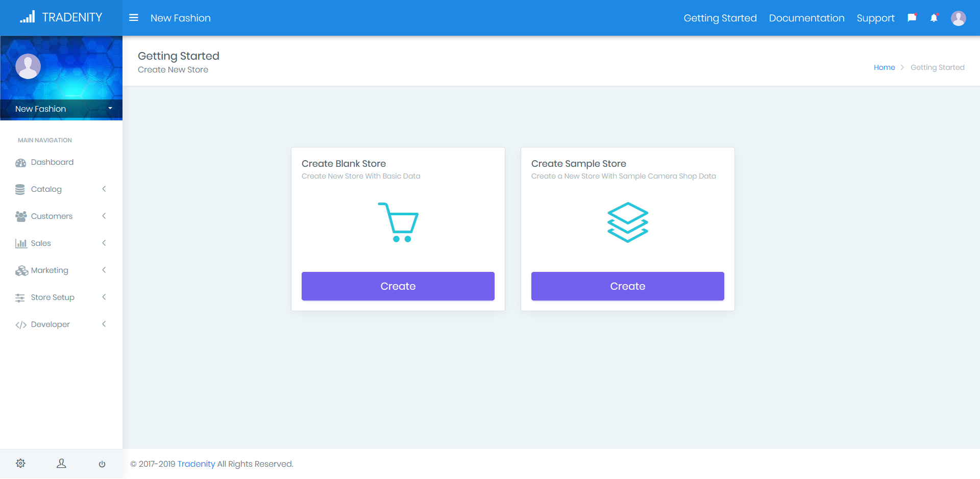Click the New Fashion store name in sidebar
This screenshot has height=479, width=980.
click(41, 109)
